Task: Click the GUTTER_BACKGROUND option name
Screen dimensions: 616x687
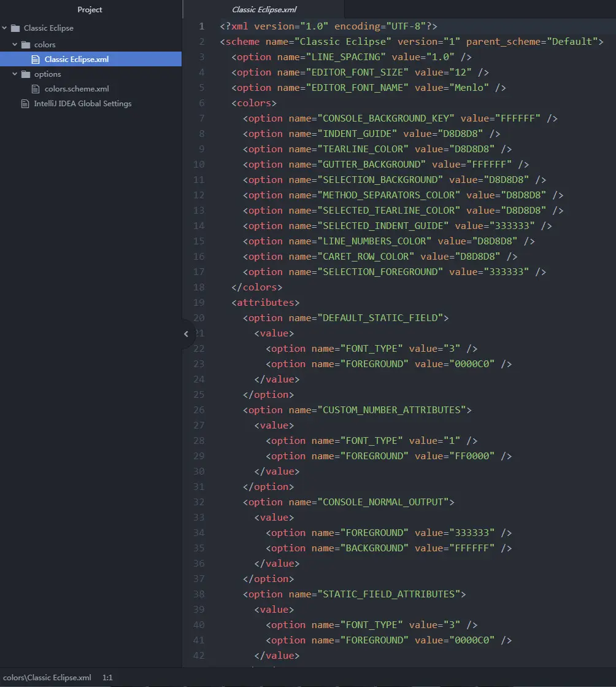Action: coord(372,165)
